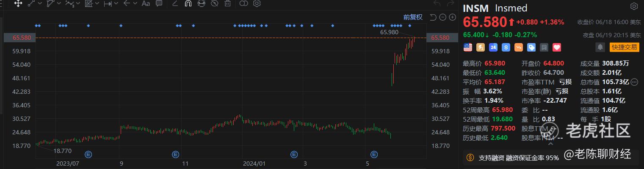Click the 融资保证金率 95% text
This screenshot has height=169, width=644.
(x=532, y=158)
